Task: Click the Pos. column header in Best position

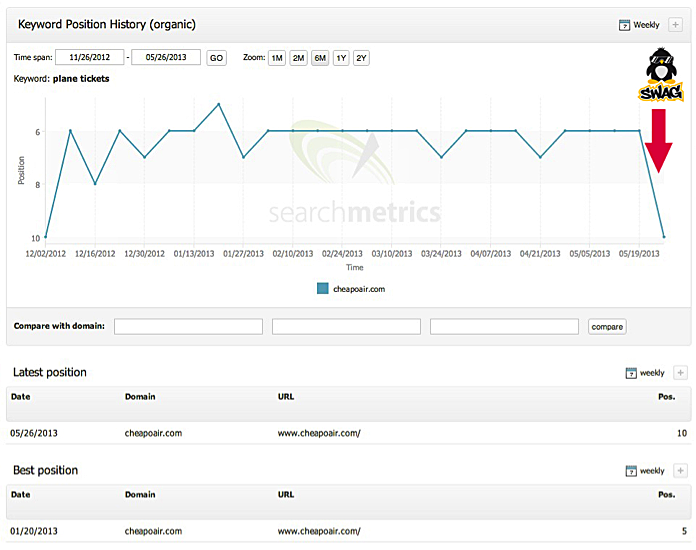Action: click(x=667, y=495)
